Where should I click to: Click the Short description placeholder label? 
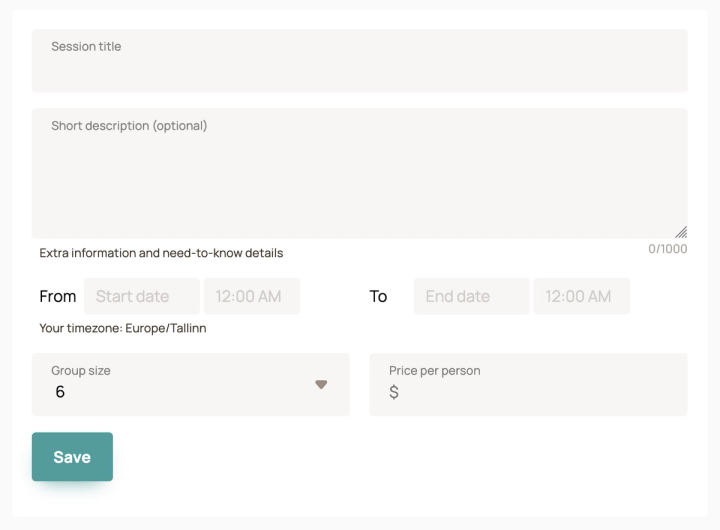click(x=129, y=126)
